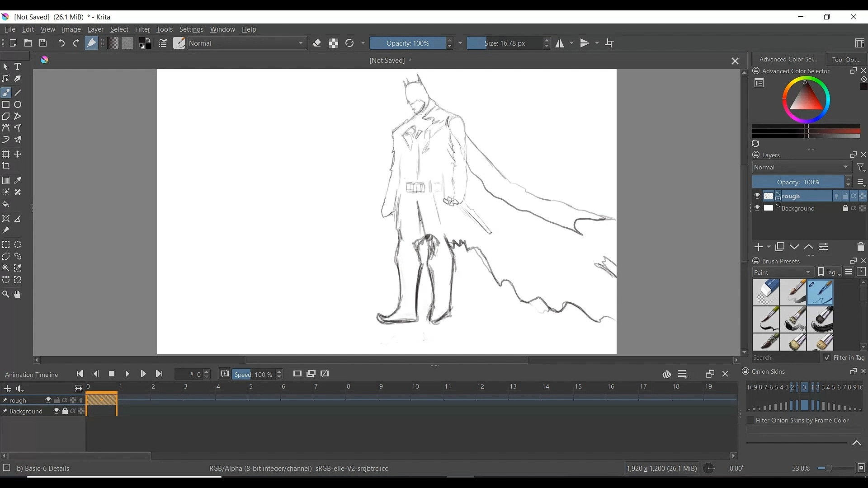Toggle the Filter in Tag checkbox
The width and height of the screenshot is (868, 488).
pyautogui.click(x=827, y=358)
